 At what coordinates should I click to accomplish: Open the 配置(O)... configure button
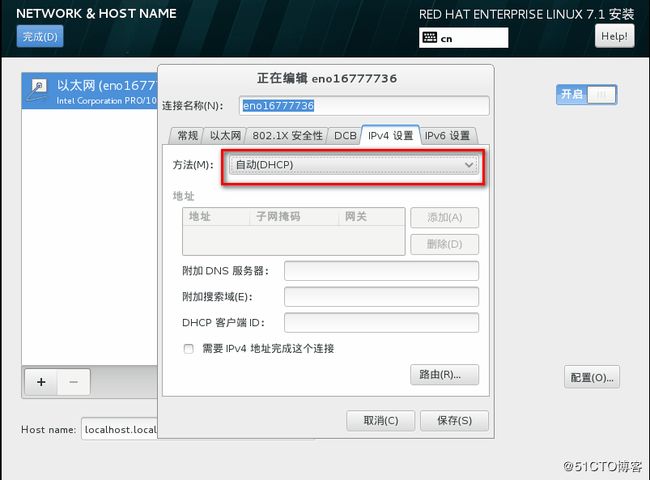[x=592, y=377]
